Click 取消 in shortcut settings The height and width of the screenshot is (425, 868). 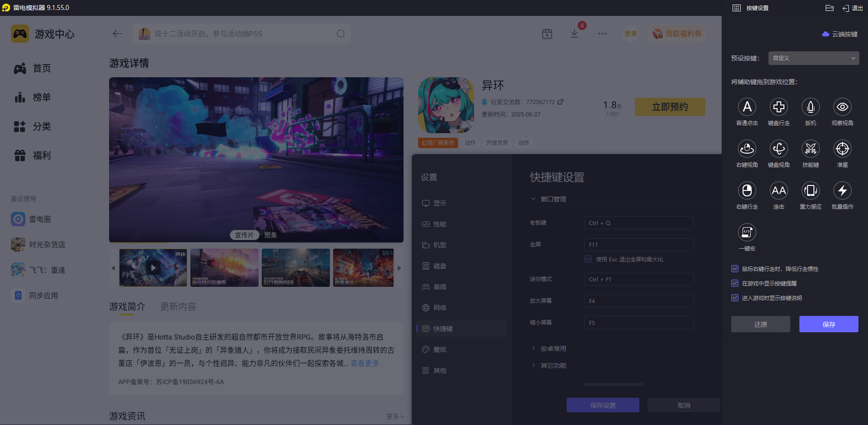click(x=684, y=405)
